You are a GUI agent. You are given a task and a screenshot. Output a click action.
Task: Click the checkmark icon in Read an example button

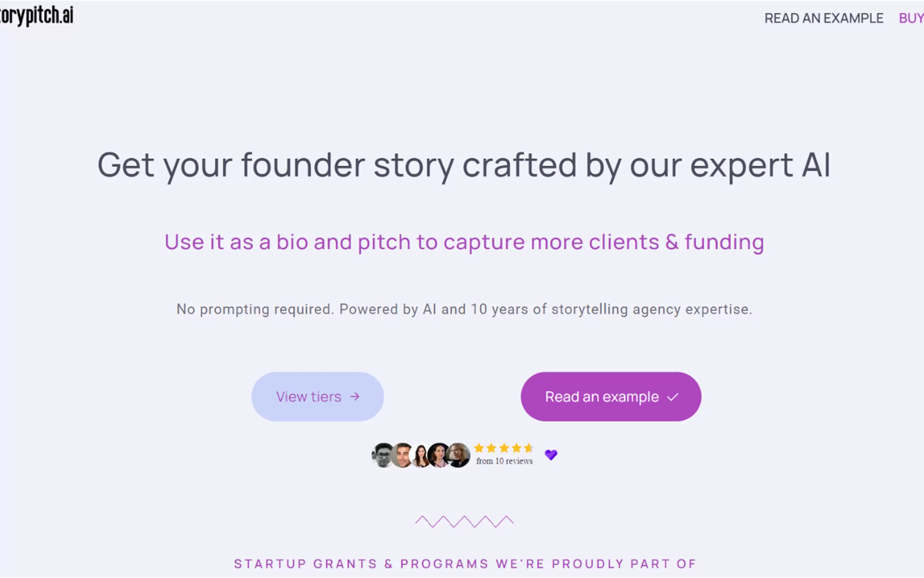point(673,397)
